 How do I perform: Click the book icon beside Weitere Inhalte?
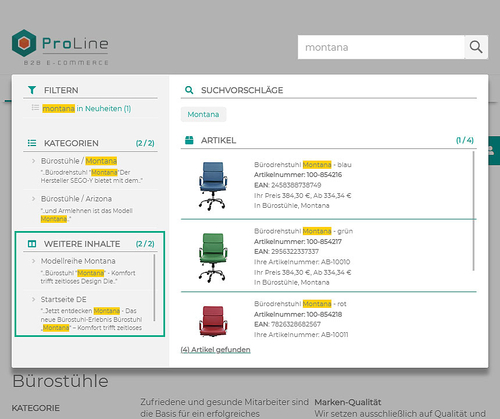point(32,244)
